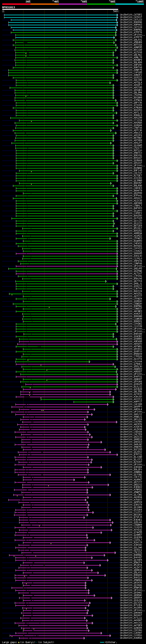The width and height of the screenshot is (146, 644).
Task: Click the yellow large-gap triangle in the legend
Action: (x=19, y=642)
